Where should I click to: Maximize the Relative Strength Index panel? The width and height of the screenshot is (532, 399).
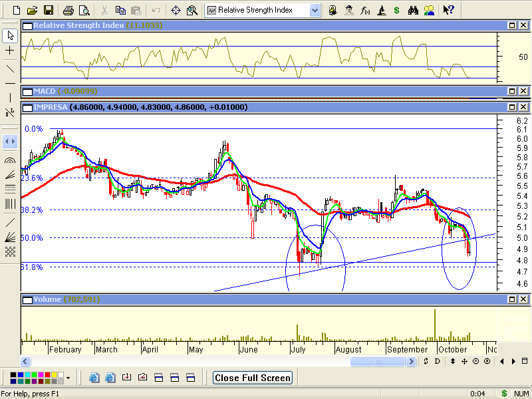(511, 25)
